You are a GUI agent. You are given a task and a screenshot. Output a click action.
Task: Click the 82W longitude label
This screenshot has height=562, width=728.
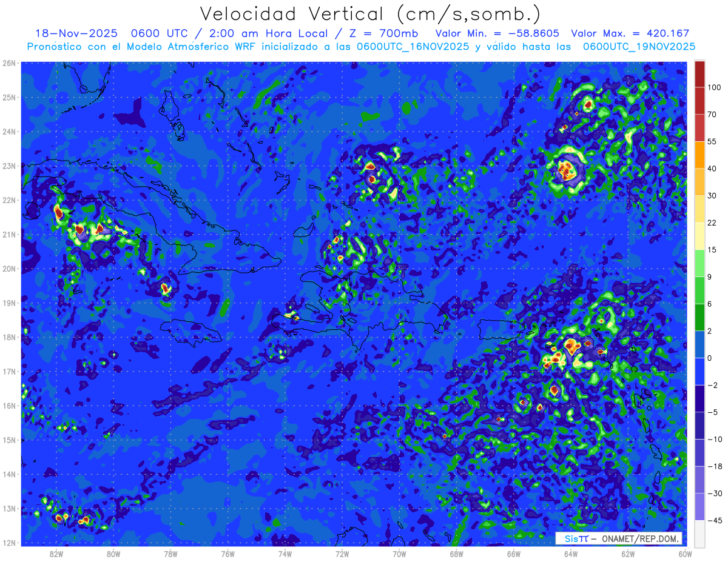pyautogui.click(x=56, y=554)
